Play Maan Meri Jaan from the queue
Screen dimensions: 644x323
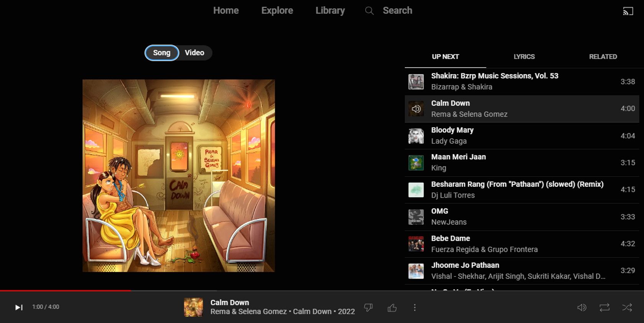click(x=522, y=163)
